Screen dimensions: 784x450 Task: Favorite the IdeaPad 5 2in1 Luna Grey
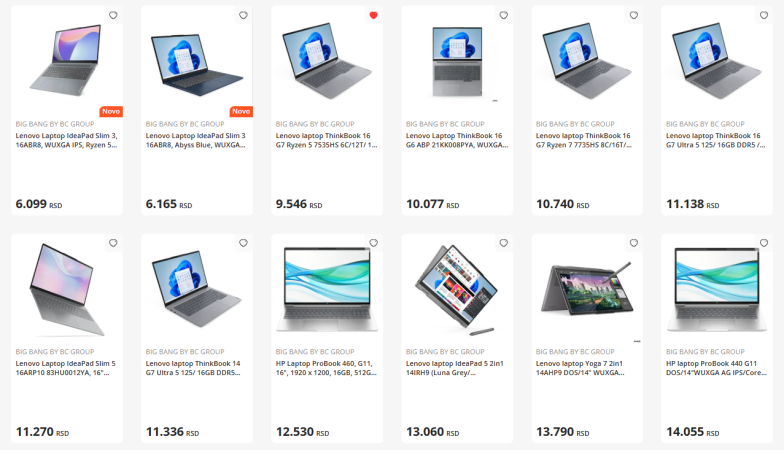(504, 242)
